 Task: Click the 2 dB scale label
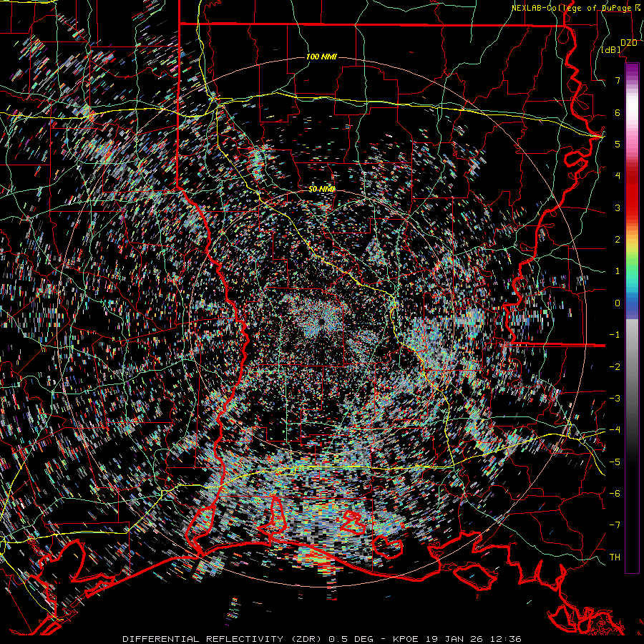(x=618, y=240)
